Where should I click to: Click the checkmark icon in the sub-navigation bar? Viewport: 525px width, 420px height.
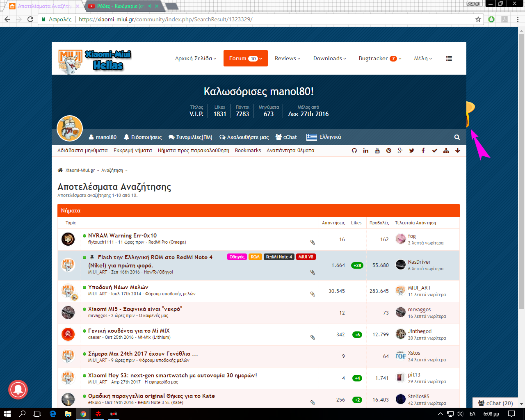click(435, 151)
